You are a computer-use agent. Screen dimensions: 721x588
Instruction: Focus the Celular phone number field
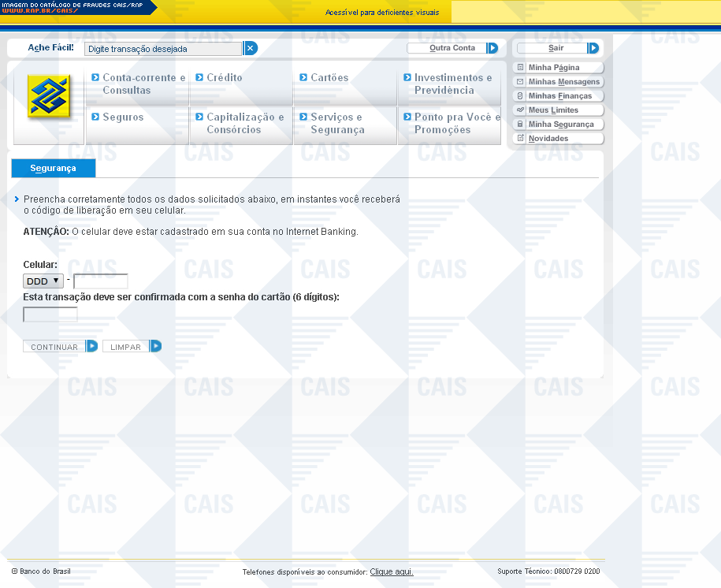click(101, 281)
